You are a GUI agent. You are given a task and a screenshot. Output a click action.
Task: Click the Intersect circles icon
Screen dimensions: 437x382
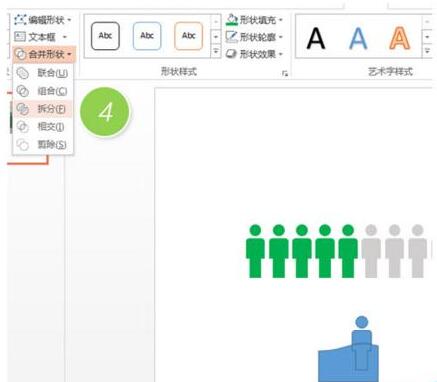pos(23,127)
